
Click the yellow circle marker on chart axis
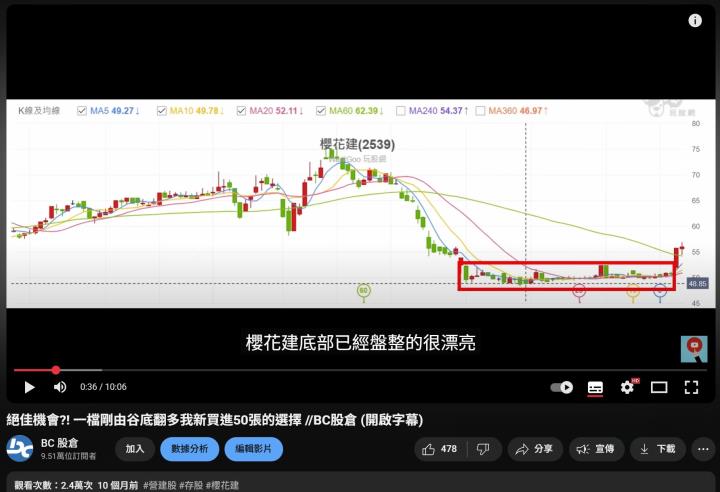pos(633,291)
